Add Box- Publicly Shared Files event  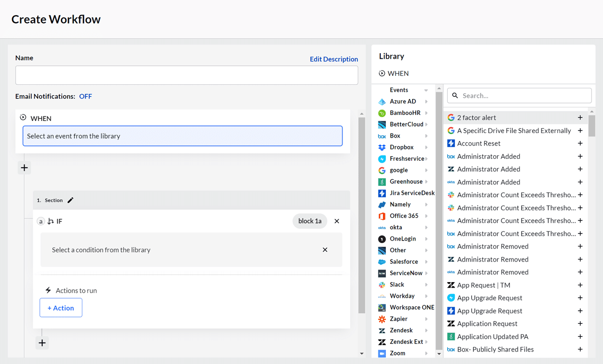580,349
